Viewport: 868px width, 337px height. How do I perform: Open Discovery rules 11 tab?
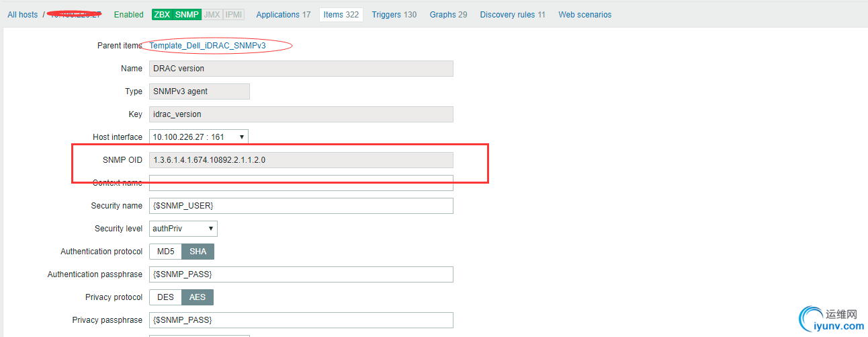tap(513, 15)
